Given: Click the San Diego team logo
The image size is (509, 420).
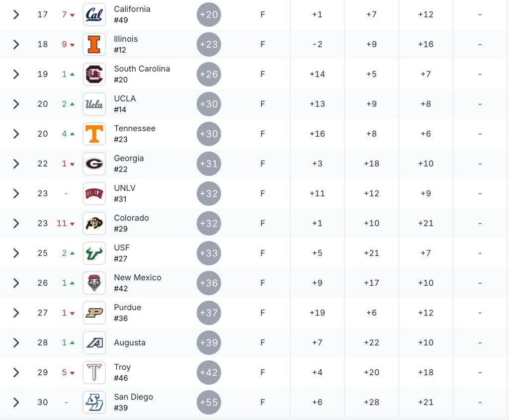Looking at the screenshot, I should 94,402.
